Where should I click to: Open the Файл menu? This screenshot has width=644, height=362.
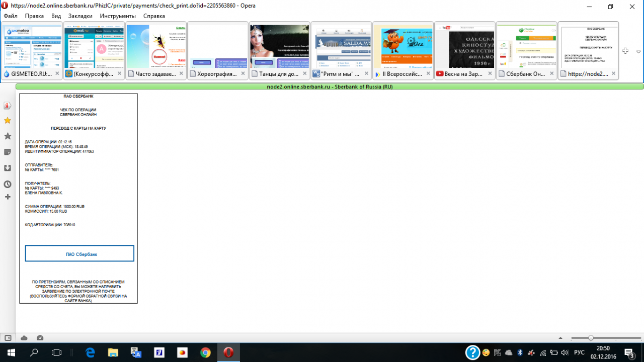pos(11,16)
